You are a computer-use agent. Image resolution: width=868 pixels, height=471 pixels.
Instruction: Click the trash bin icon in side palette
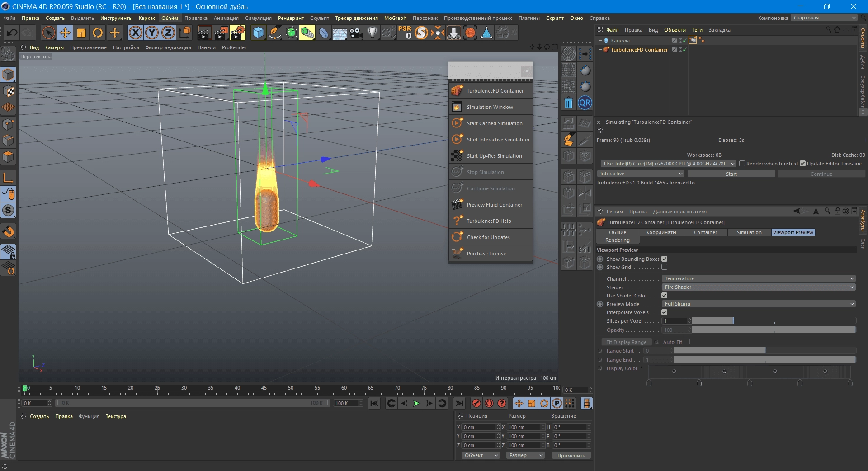pyautogui.click(x=569, y=103)
